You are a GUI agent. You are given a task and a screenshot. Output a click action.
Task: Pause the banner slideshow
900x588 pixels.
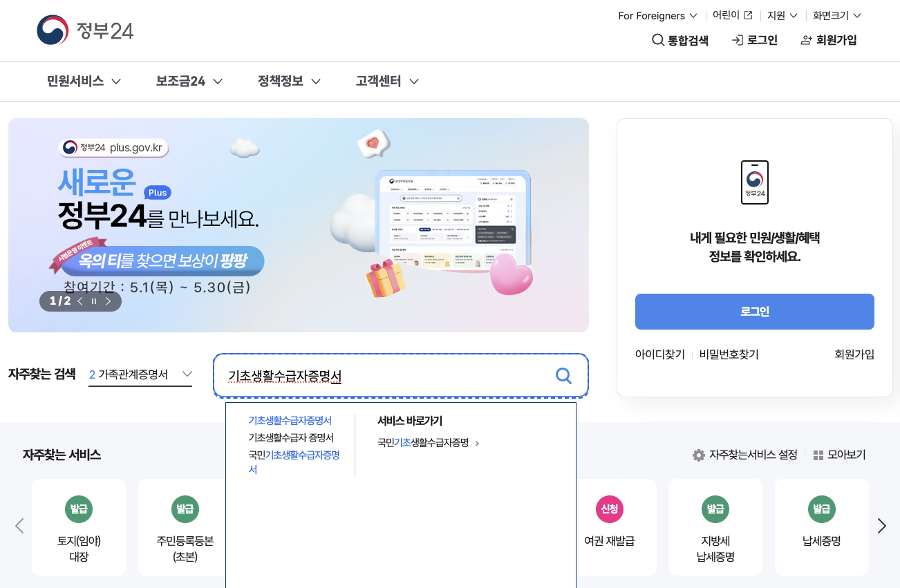(94, 301)
